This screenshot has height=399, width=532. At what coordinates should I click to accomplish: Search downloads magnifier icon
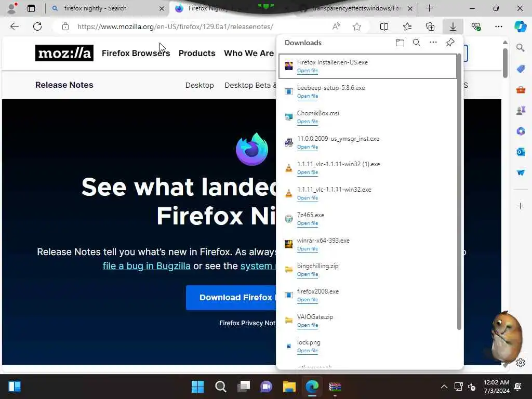tap(417, 43)
